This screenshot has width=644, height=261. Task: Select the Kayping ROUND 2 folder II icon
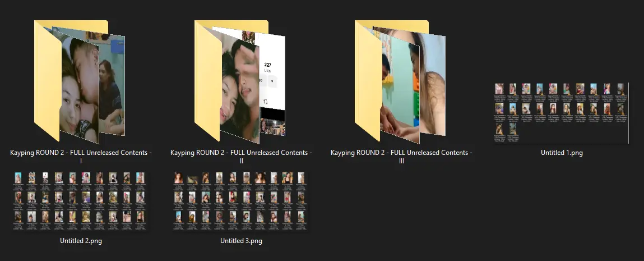(240, 82)
